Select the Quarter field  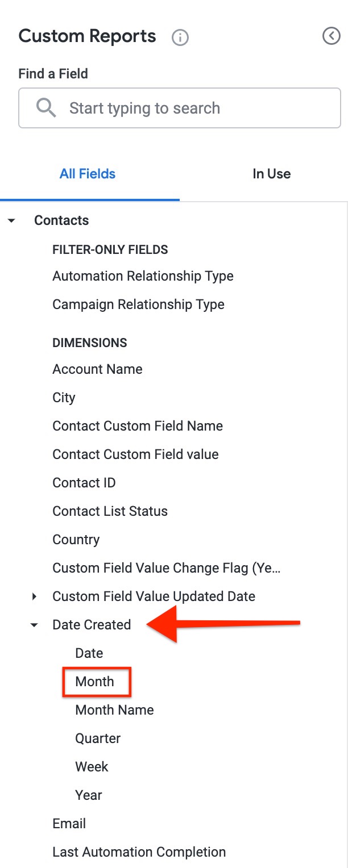click(97, 738)
